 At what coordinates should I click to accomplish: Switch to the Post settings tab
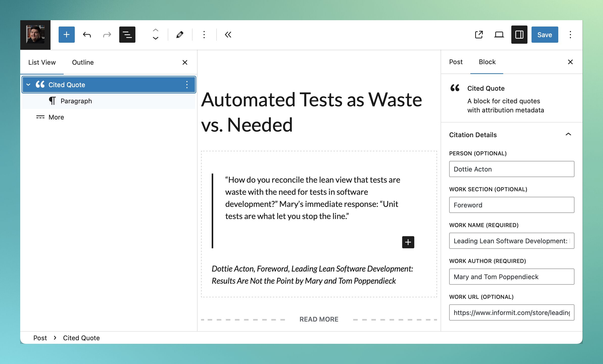click(456, 62)
